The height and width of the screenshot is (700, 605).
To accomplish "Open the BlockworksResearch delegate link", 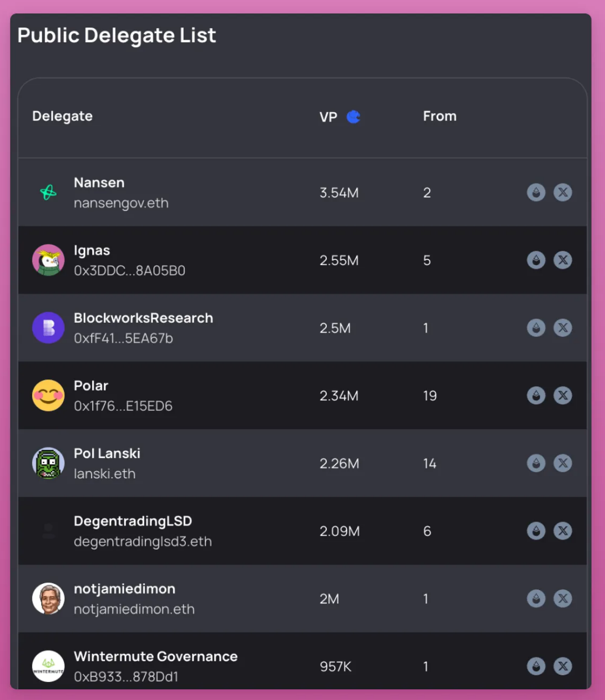I will pos(143,318).
